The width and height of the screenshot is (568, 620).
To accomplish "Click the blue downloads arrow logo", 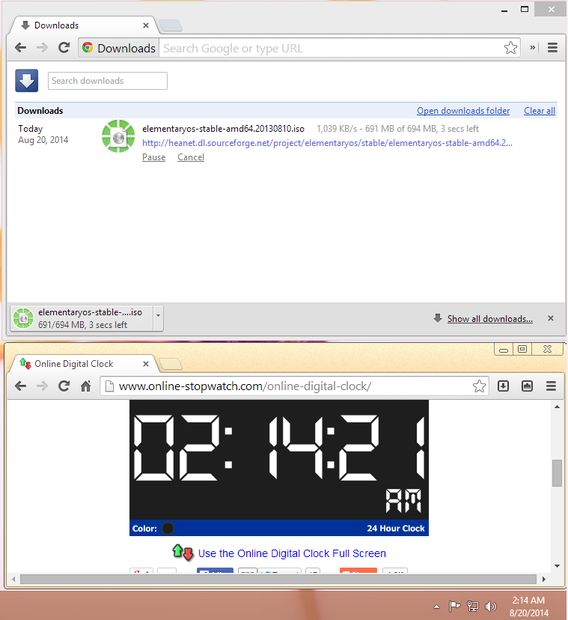I will (x=27, y=81).
